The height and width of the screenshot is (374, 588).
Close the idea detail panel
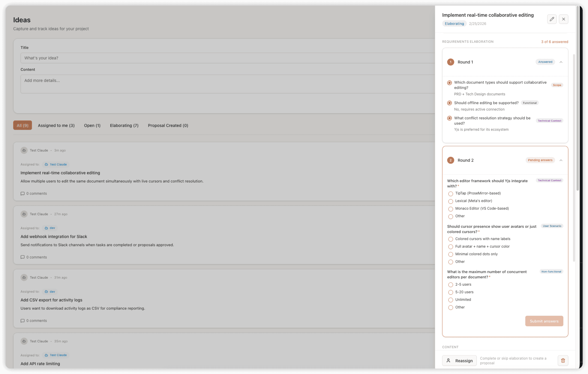(563, 19)
